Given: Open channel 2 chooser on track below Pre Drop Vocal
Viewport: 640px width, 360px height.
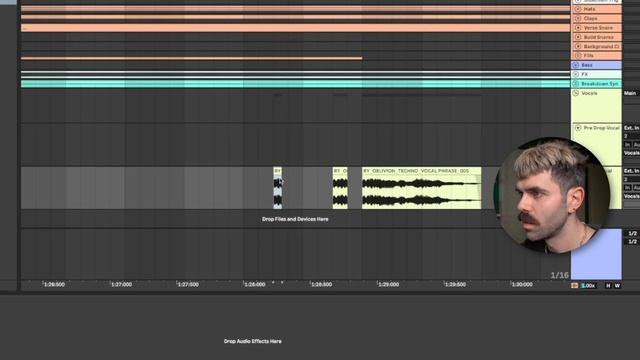Looking at the screenshot, I should (x=631, y=179).
